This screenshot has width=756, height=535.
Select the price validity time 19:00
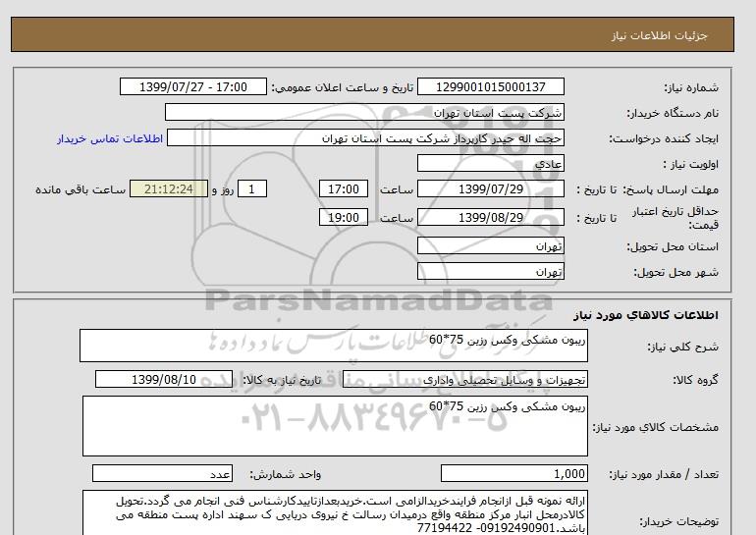[x=344, y=217]
